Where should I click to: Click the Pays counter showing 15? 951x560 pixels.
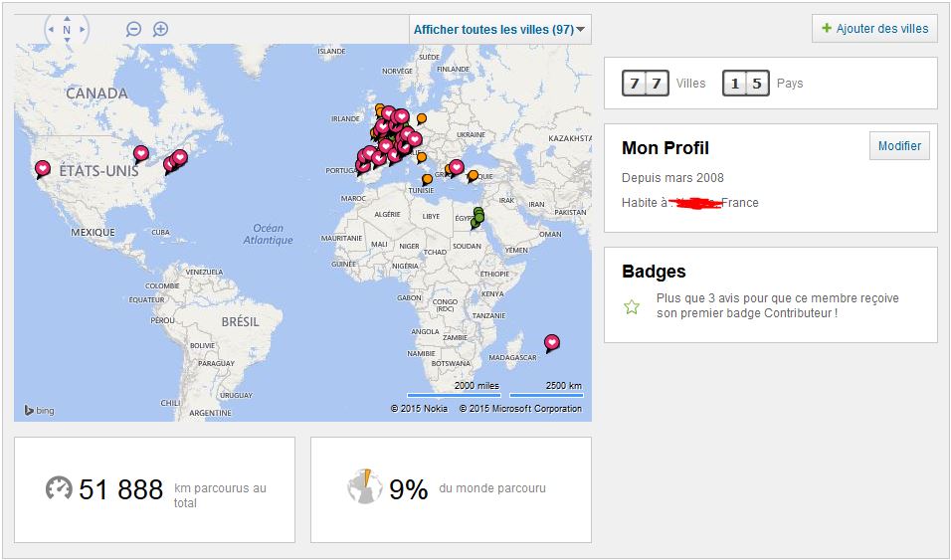click(746, 84)
